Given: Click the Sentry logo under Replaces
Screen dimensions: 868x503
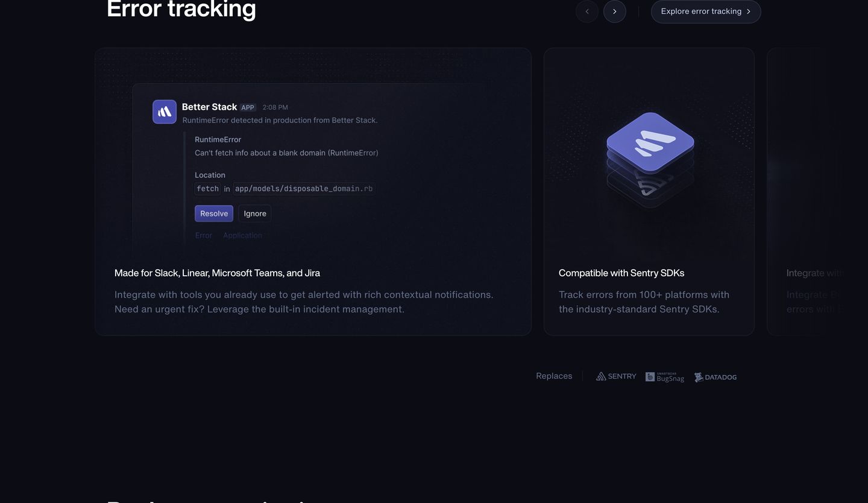Looking at the screenshot, I should coord(616,376).
